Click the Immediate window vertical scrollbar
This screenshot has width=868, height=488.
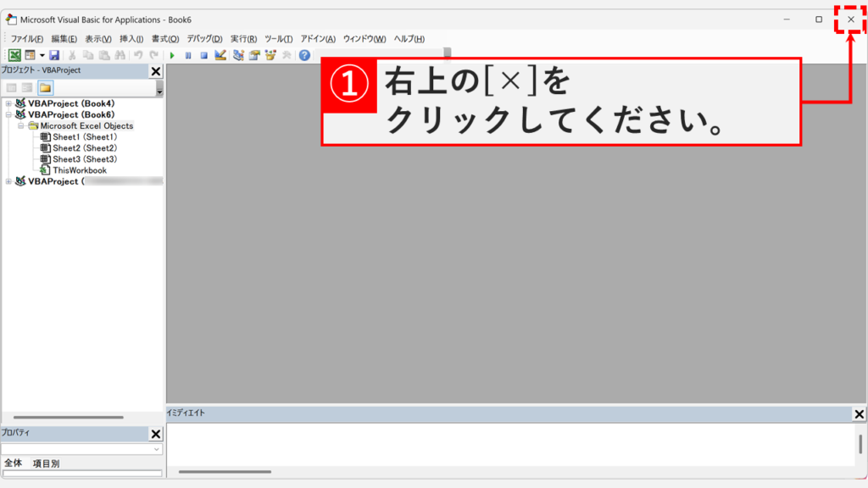point(860,444)
